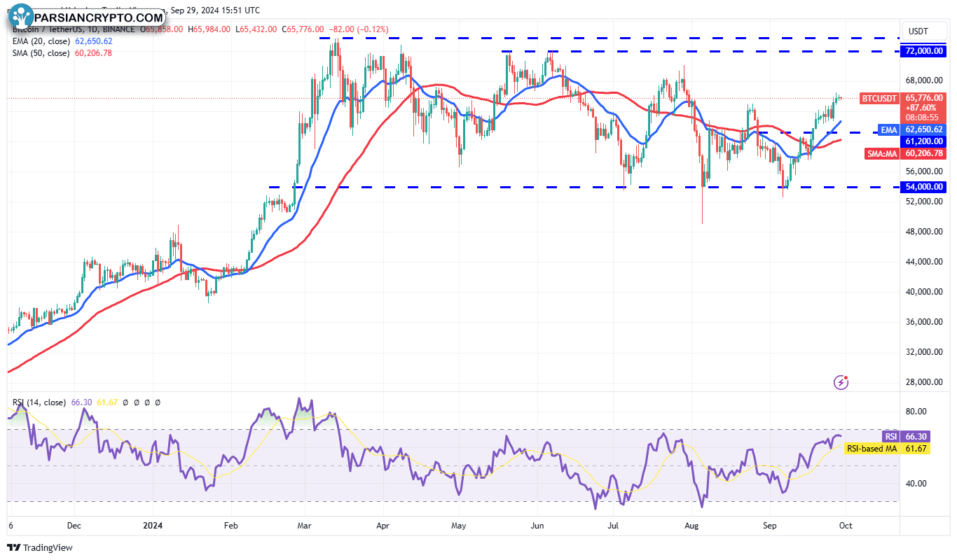Click the 44,000.00 axis price level
957x560 pixels.
pyautogui.click(x=924, y=262)
